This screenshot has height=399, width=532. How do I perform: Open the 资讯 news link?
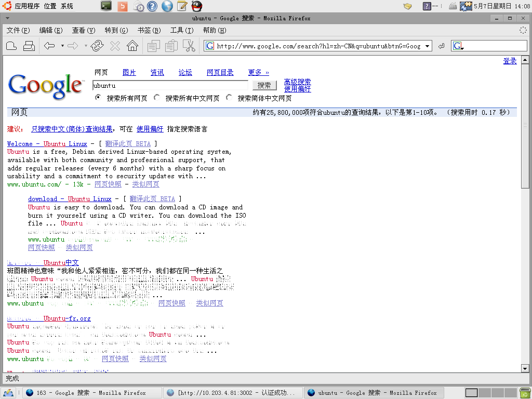click(157, 73)
